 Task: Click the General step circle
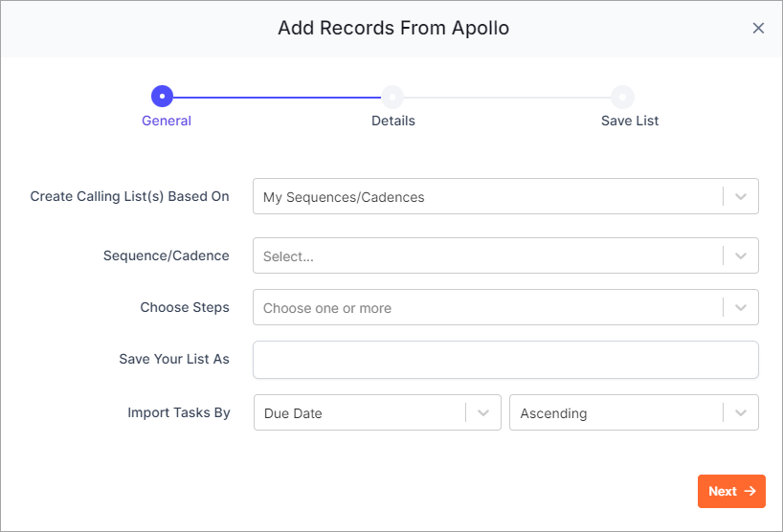163,97
